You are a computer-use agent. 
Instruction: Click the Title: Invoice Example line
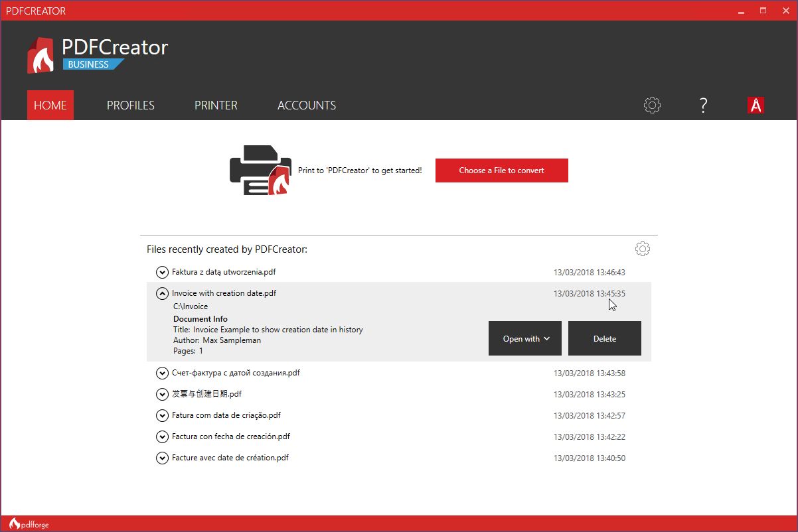pyautogui.click(x=268, y=330)
